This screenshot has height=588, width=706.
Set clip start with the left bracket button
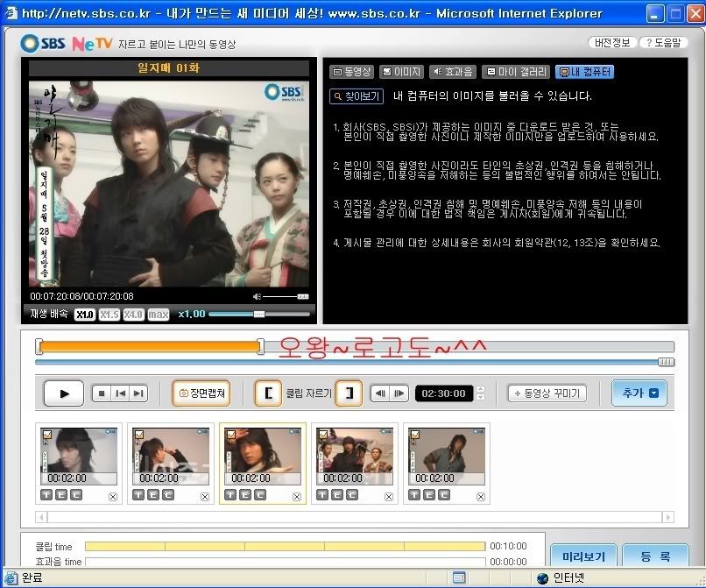coord(268,393)
